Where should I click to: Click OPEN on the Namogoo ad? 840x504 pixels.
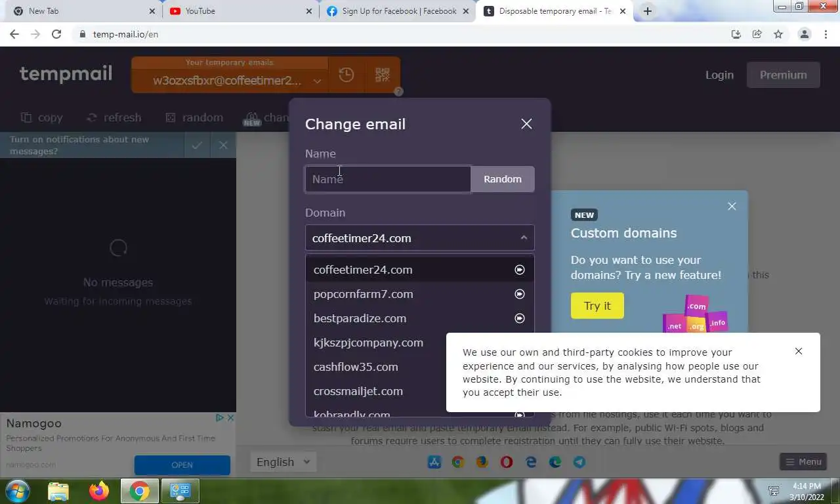182,465
